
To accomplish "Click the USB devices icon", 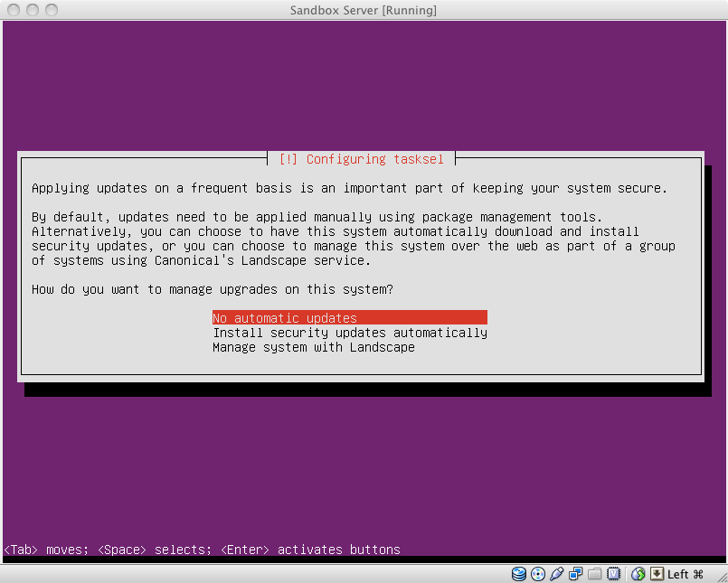I will click(557, 574).
